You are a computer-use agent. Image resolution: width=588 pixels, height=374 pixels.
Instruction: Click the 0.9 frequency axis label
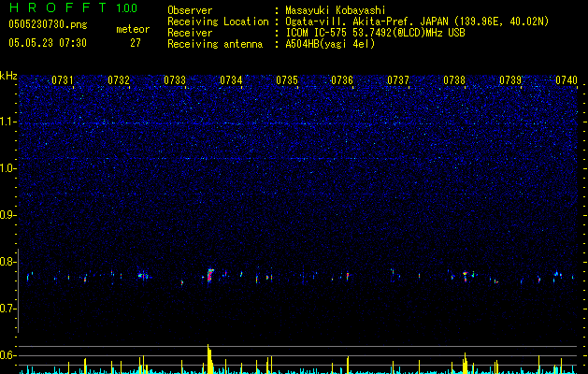click(7, 215)
